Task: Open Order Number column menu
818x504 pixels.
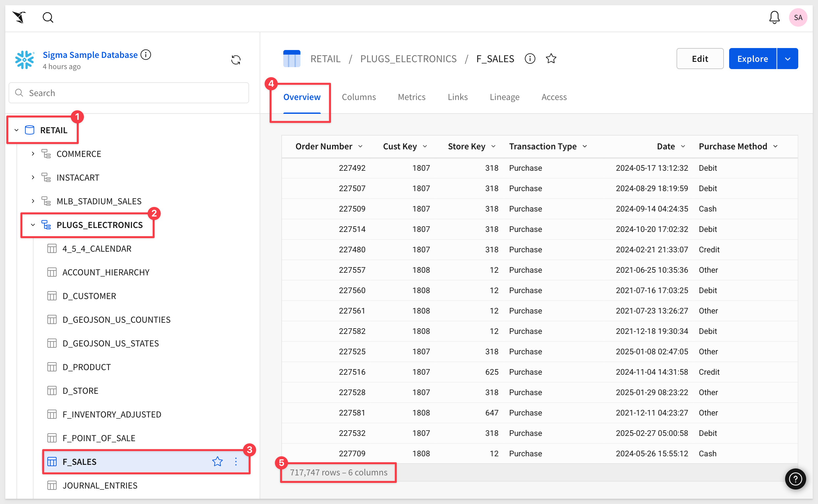Action: tap(360, 146)
